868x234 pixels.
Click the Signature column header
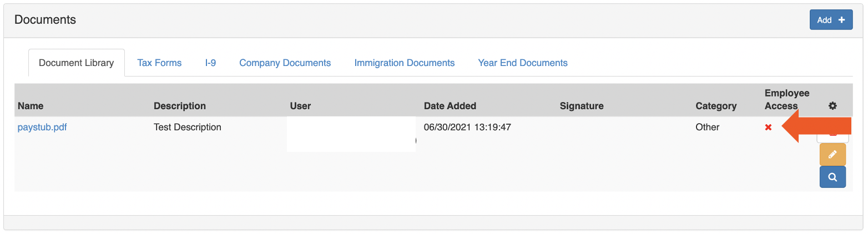click(x=581, y=105)
